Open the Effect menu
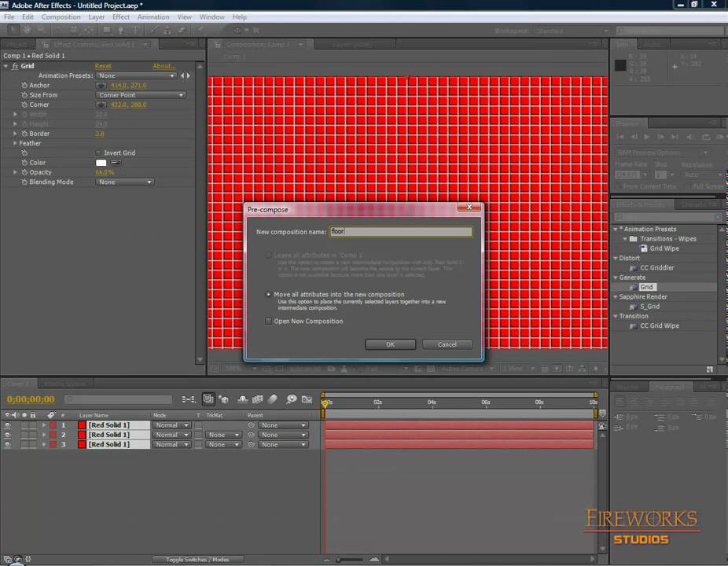 point(121,17)
